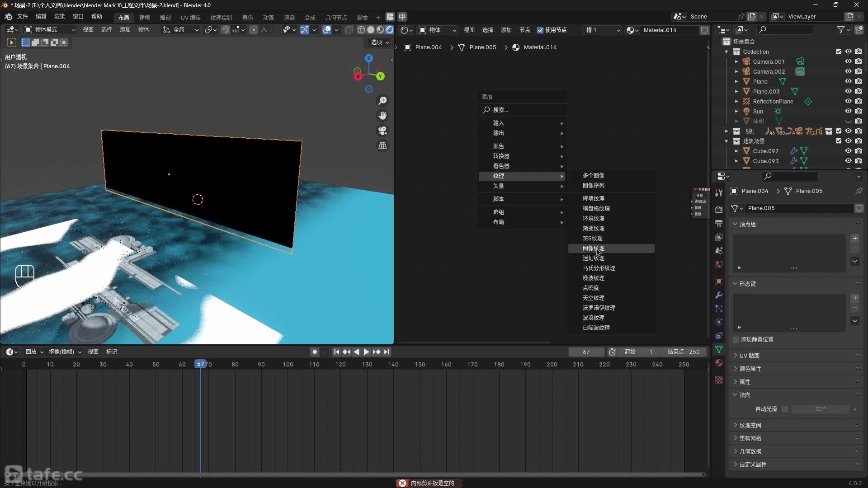
Task: Toggle the 使用节点 checkbox
Action: pos(540,30)
